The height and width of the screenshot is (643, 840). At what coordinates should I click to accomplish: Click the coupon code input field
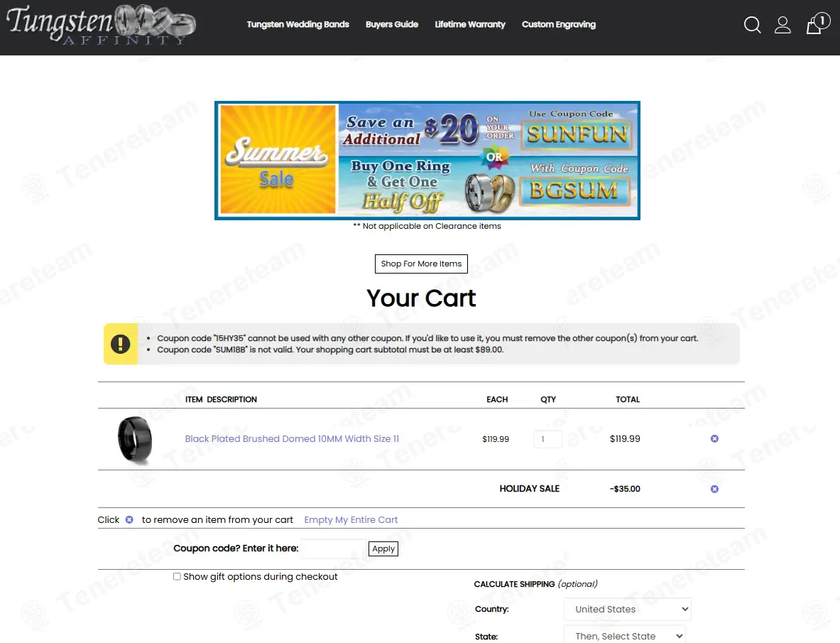[x=333, y=549]
